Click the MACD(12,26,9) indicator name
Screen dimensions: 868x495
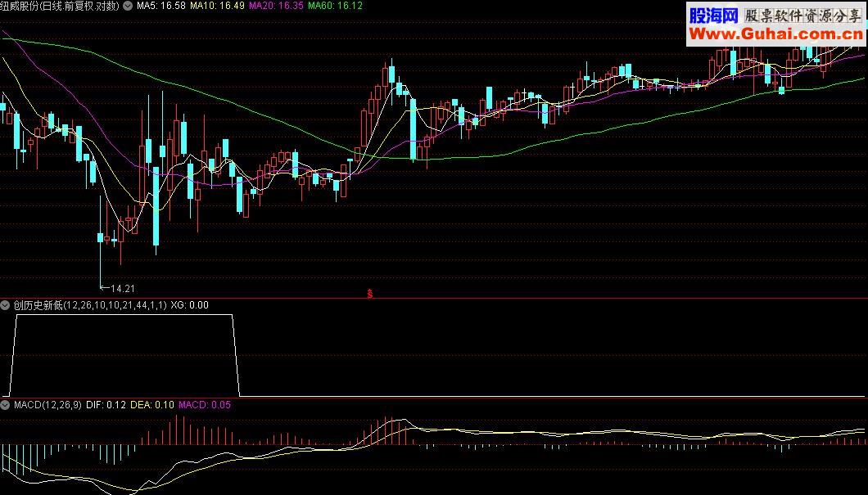coord(47,405)
